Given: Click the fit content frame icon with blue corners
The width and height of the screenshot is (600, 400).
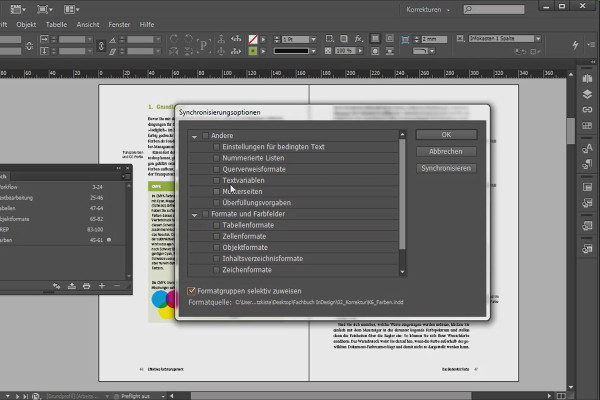Looking at the screenshot, I should 405,39.
